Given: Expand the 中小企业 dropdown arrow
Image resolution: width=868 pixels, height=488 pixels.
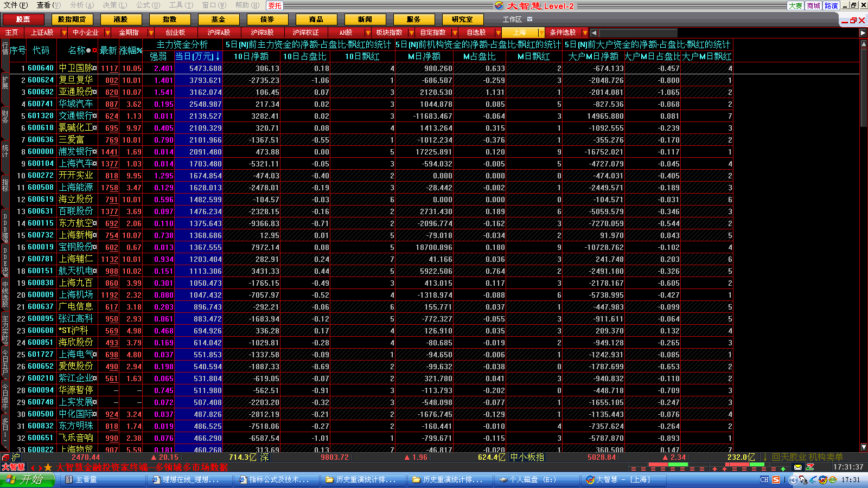Looking at the screenshot, I should coord(107,33).
